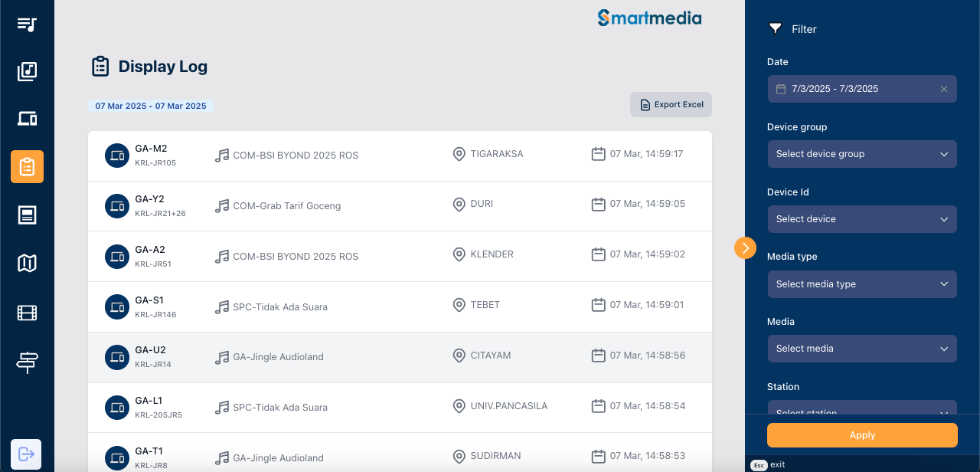Click the device icon for GA-M2

[x=116, y=155]
